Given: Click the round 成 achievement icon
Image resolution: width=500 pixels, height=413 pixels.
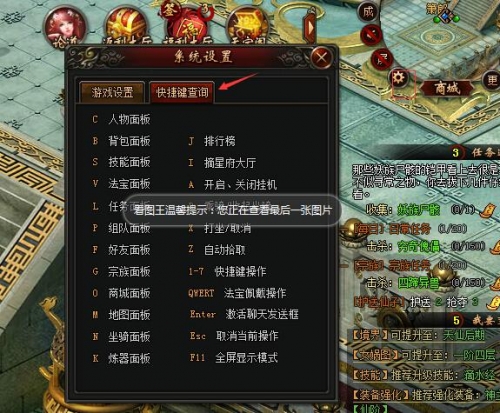Looking at the screenshot, I should click(x=368, y=12).
